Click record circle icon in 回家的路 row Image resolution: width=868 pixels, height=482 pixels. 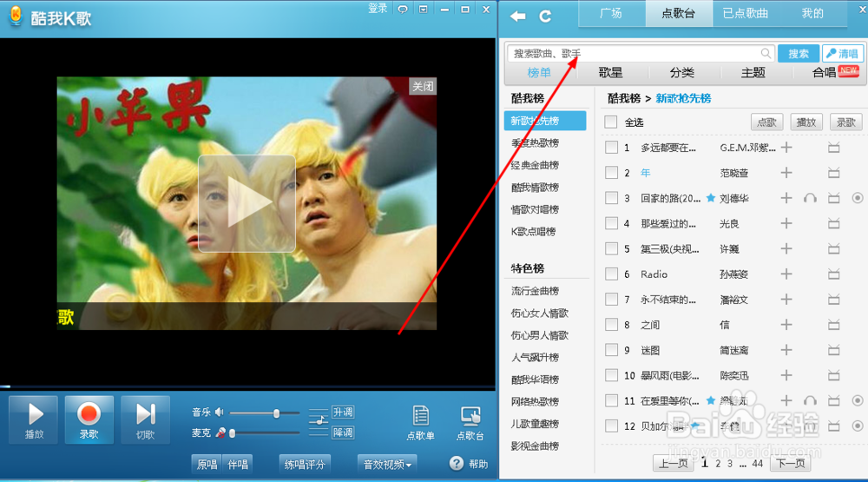[858, 198]
